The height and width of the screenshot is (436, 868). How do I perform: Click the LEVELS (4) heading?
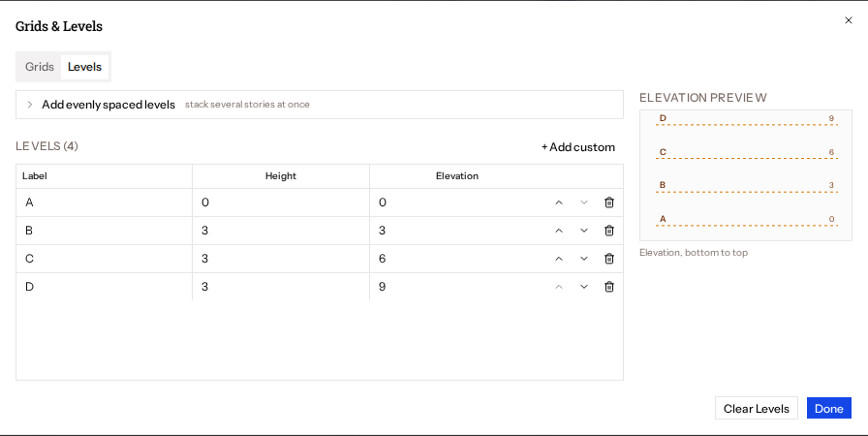tap(46, 146)
